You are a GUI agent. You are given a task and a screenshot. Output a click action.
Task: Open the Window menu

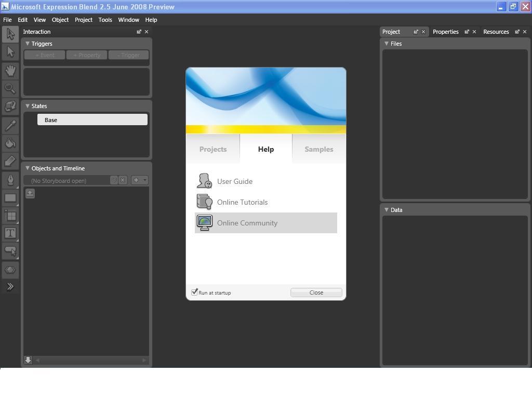pos(129,20)
